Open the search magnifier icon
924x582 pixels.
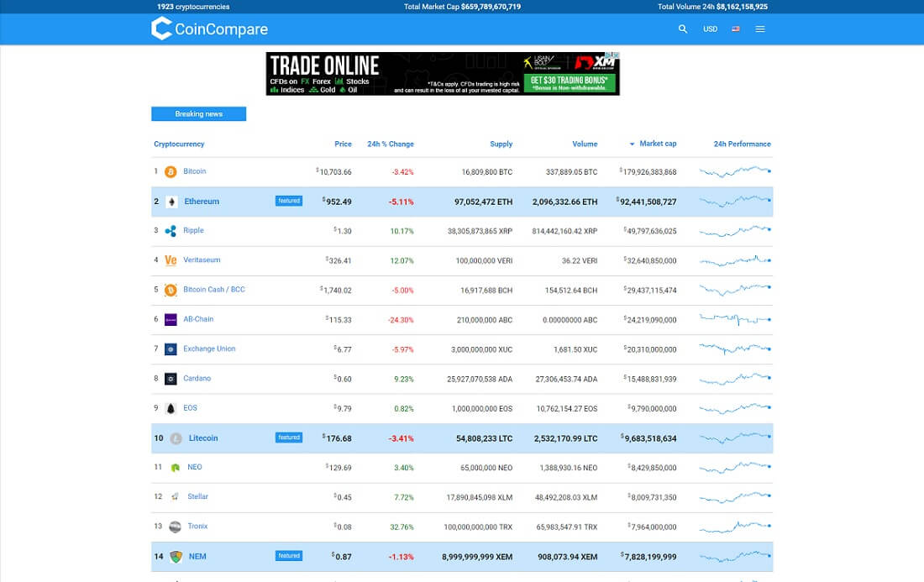coord(682,29)
